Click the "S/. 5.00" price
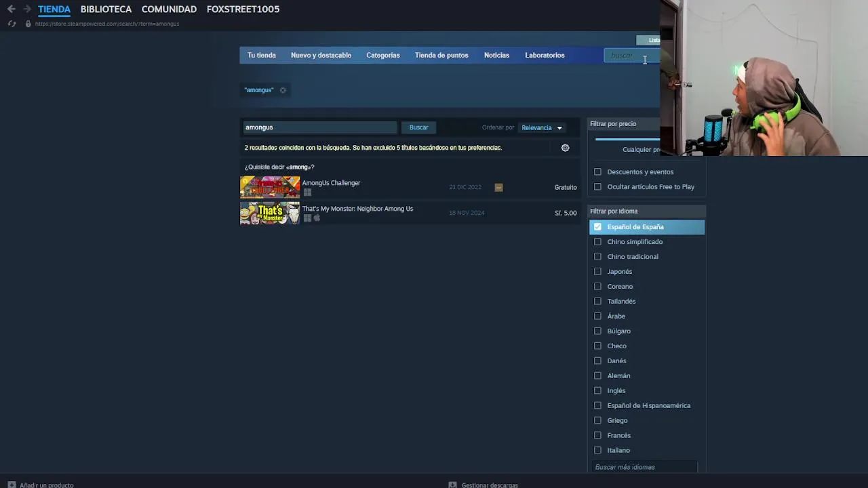This screenshot has height=488, width=868. [566, 213]
